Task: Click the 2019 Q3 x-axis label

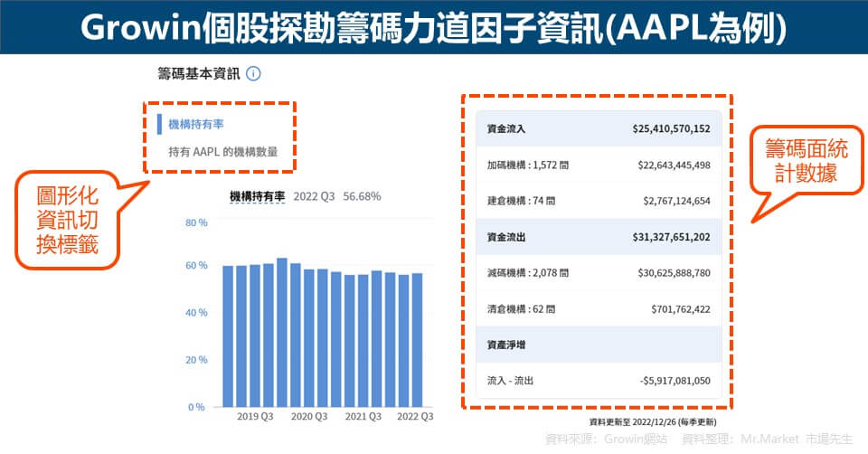Action: coord(255,416)
